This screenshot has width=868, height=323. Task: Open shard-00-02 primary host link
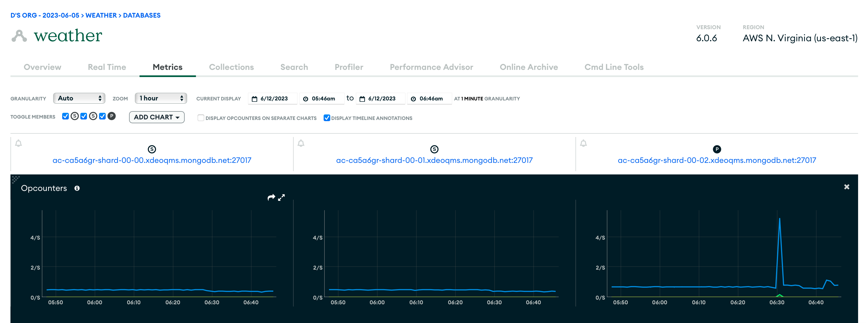tap(717, 160)
